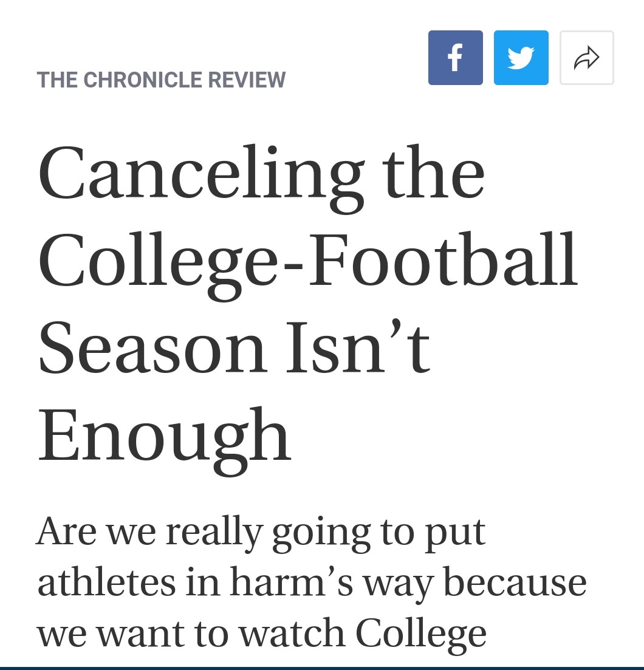Click the white Facebook 'f' logo
This screenshot has width=644, height=670.
tap(456, 58)
